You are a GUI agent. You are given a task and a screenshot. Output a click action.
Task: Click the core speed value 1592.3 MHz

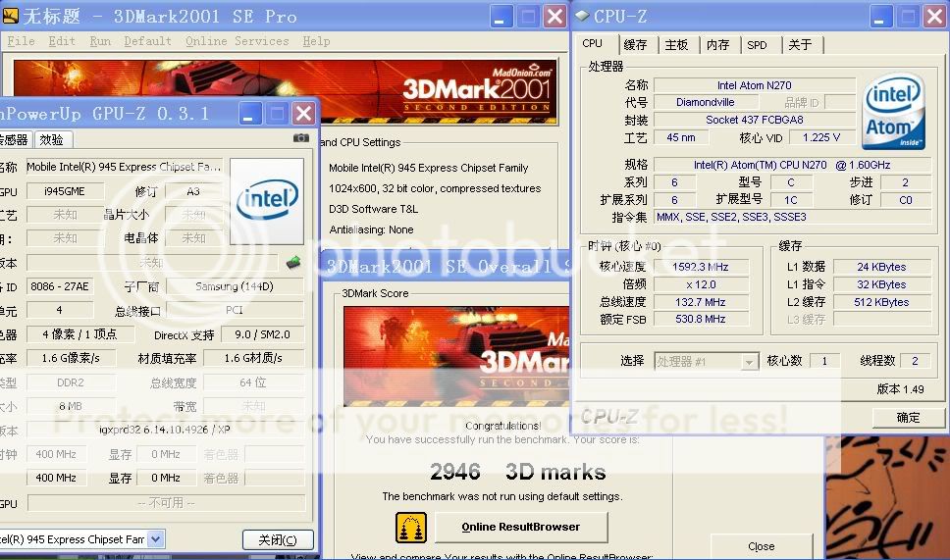pos(701,267)
